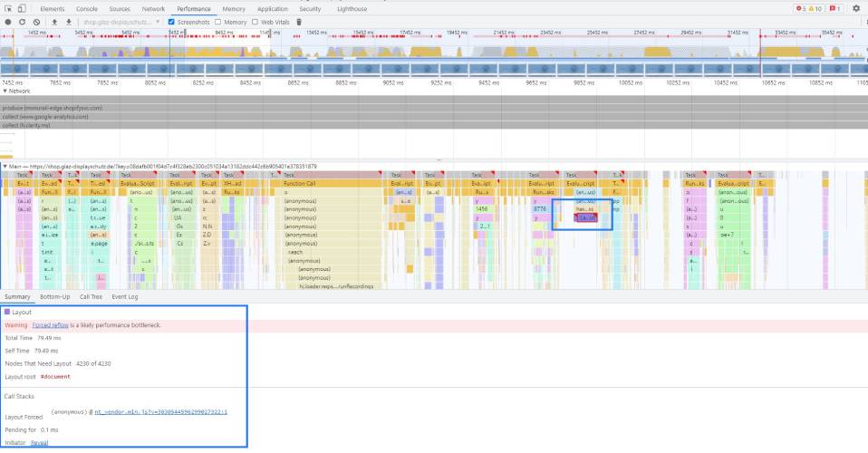Screen dimensions: 868x453
Task: Start recording with the record button
Action: click(8, 22)
